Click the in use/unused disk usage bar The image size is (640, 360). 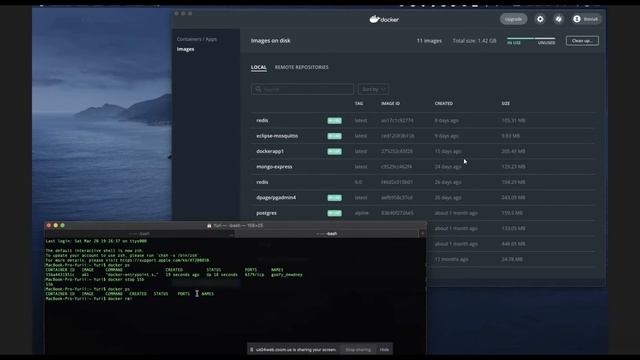531,41
